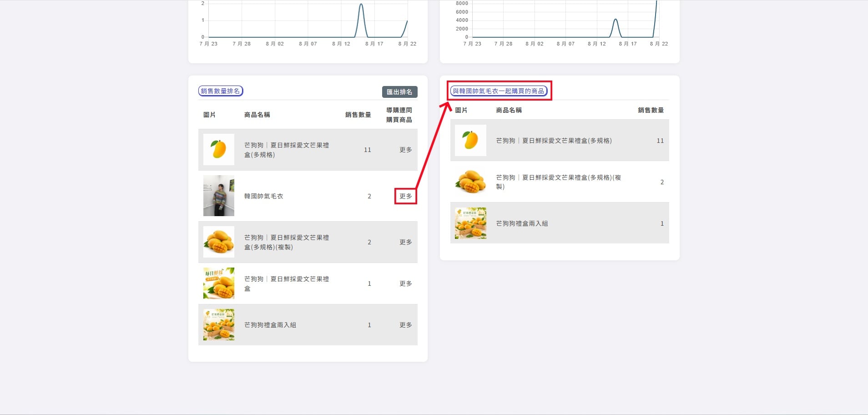Open 更多 for top row with 11 sales

point(405,150)
